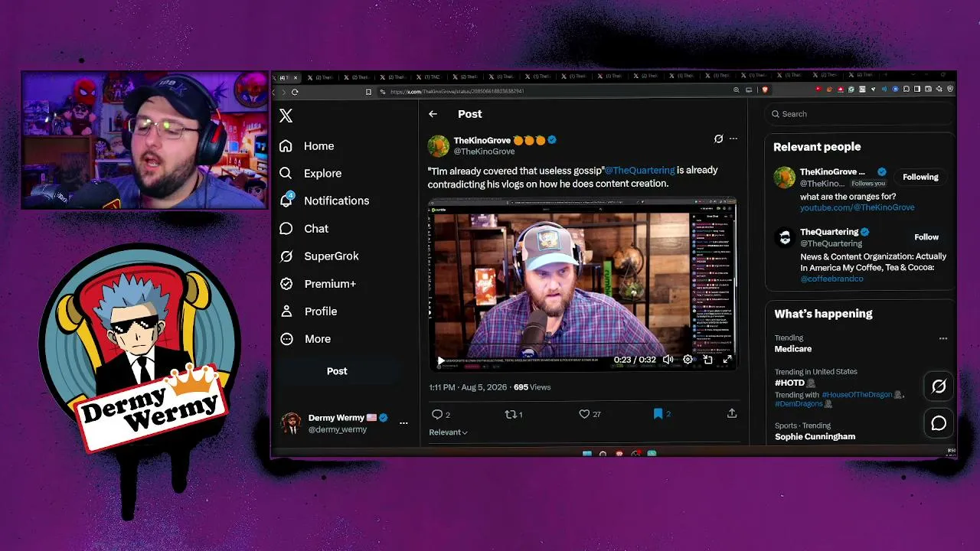This screenshot has height=551, width=980.
Task: Open video settings gear
Action: (x=688, y=360)
